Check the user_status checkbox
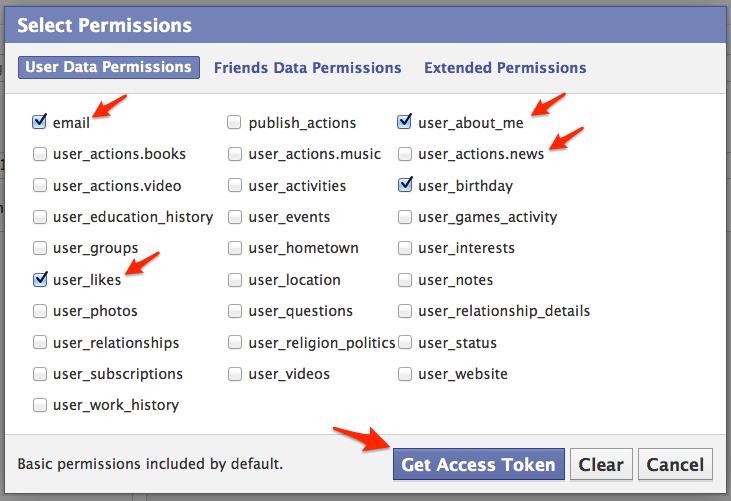Viewport: 731px width, 501px height. pos(405,342)
